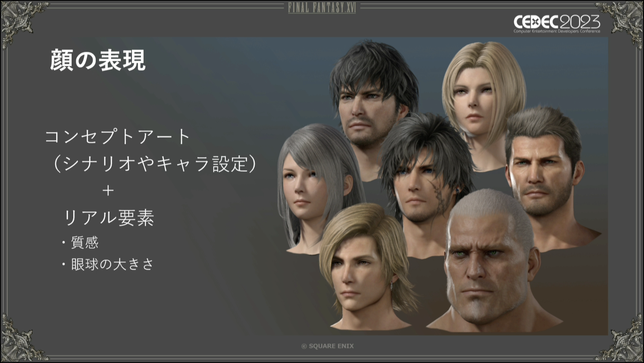644x363 pixels.
Task: Click the リアル要素 heading
Action: tap(109, 217)
